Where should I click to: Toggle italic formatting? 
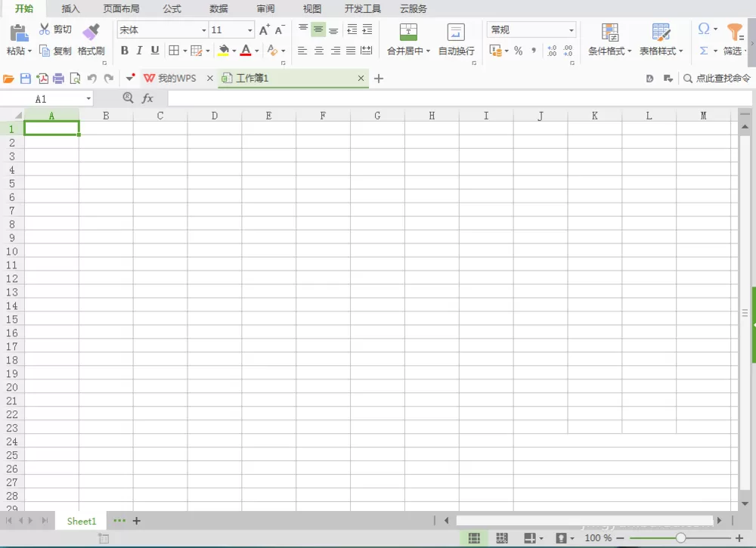pos(139,50)
